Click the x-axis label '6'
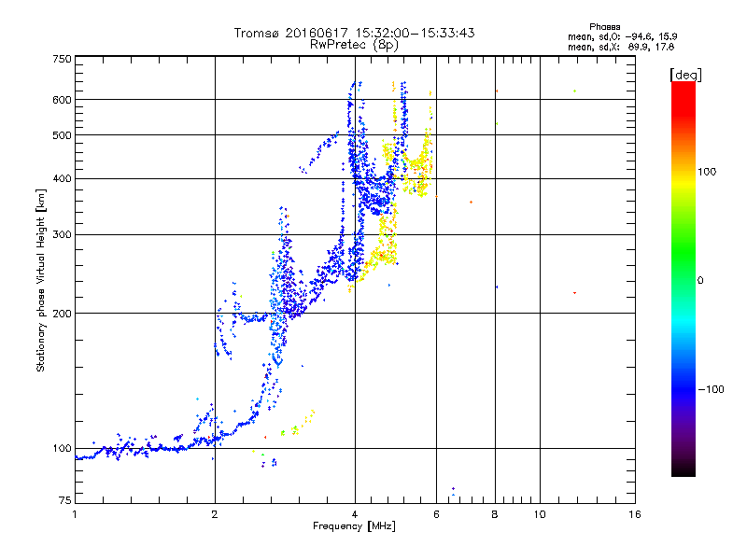The height and width of the screenshot is (560, 747). [436, 514]
